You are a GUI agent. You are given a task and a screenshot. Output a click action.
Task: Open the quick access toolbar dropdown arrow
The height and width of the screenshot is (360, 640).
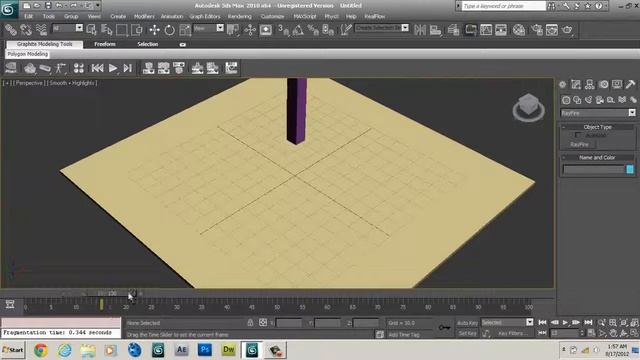98,5
